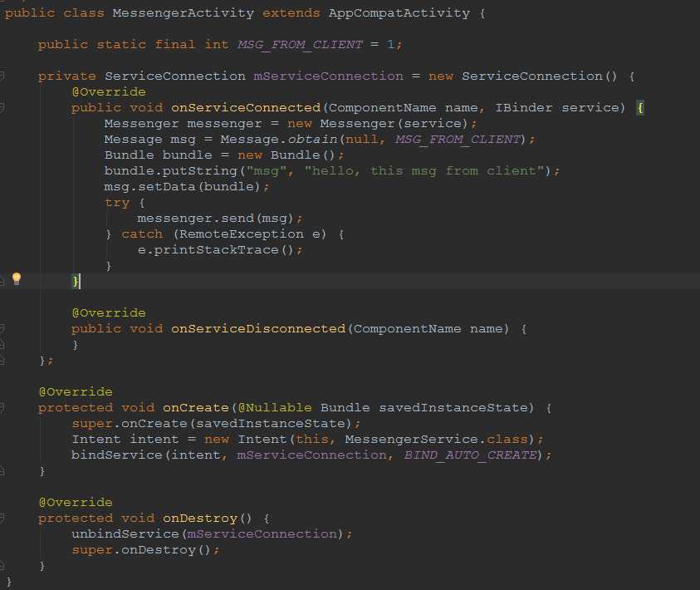Collapse the onServiceConnected method fold marker

(x=2, y=107)
